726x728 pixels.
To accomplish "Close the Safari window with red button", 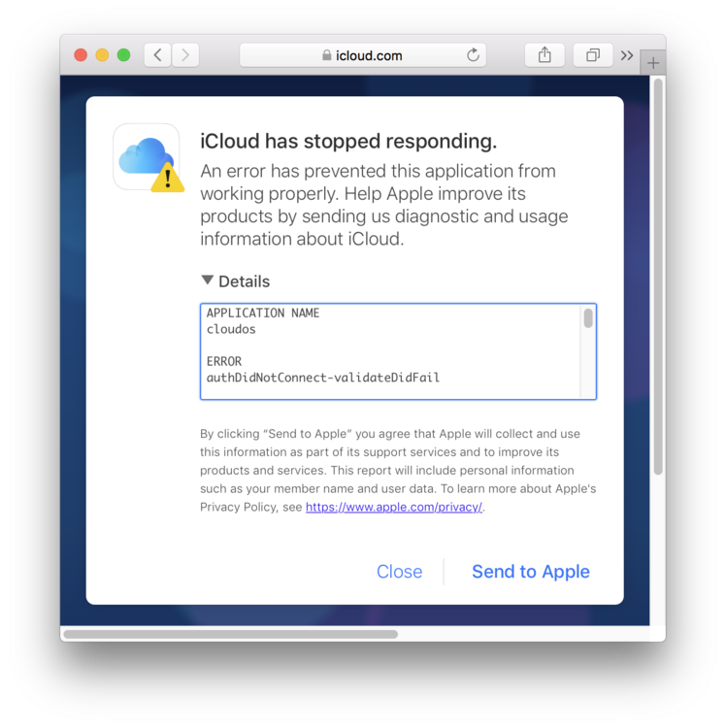I will click(x=81, y=55).
